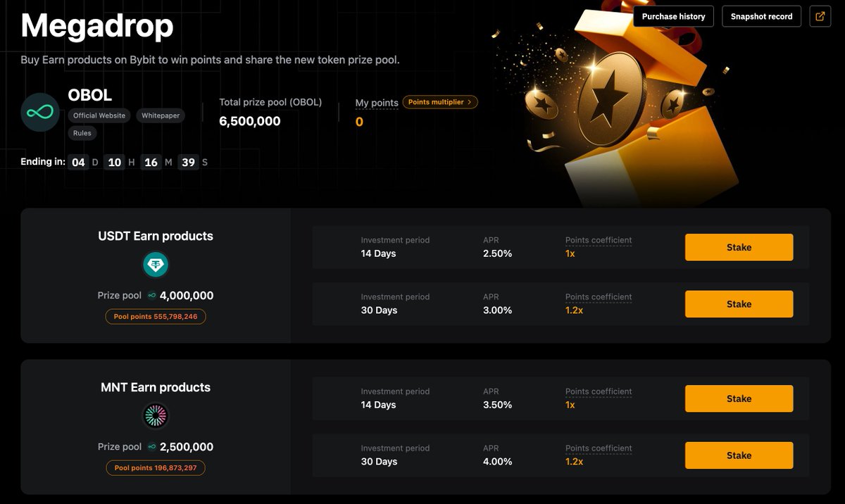This screenshot has width=845, height=504.
Task: Visit the Official Website link
Action: [99, 115]
